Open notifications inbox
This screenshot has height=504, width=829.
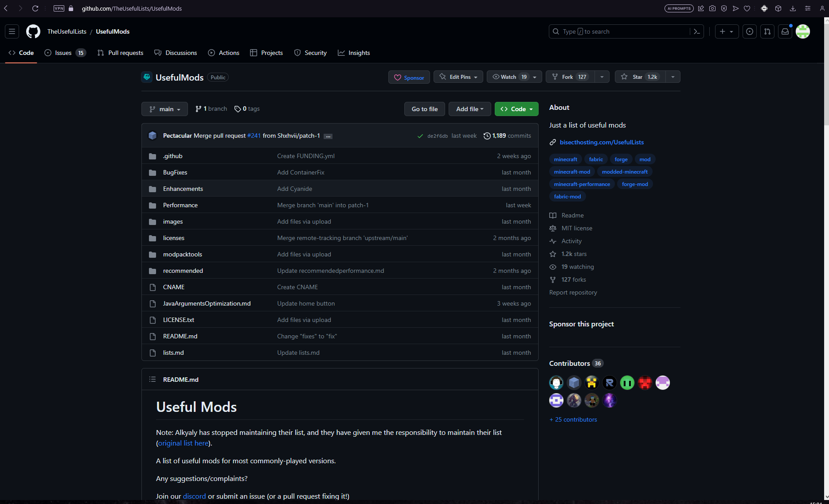point(785,31)
